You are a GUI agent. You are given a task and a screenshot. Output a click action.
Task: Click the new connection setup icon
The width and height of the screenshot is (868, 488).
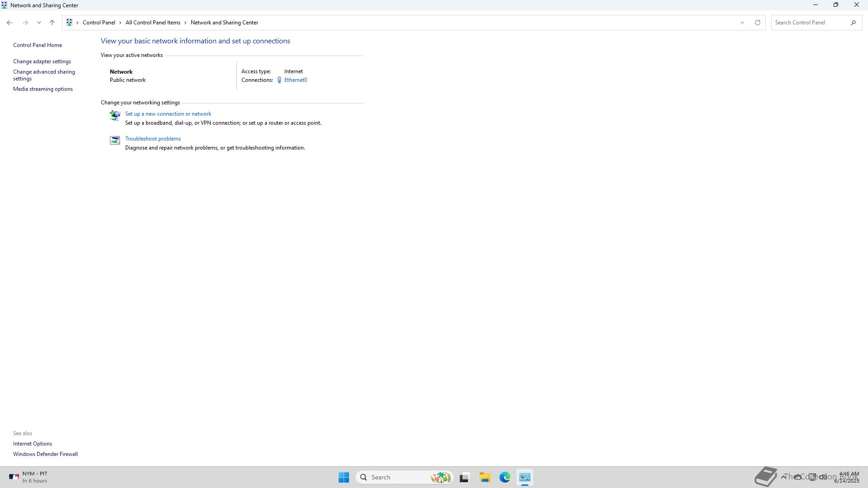[x=115, y=116]
